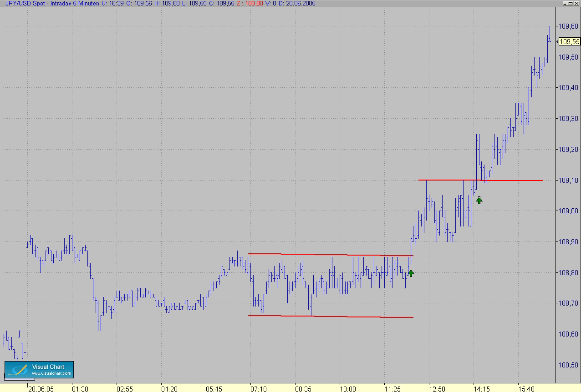Click the 07:10 time axis label
581x392 pixels.
(259, 389)
